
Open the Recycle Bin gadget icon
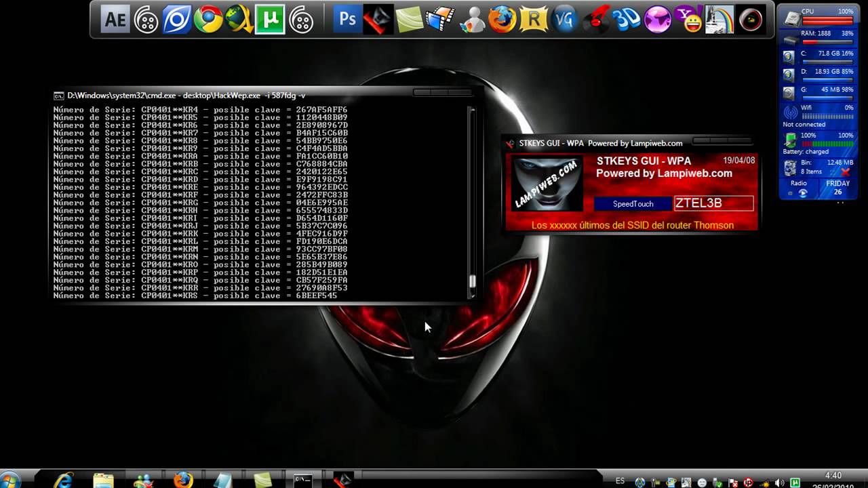pos(790,168)
